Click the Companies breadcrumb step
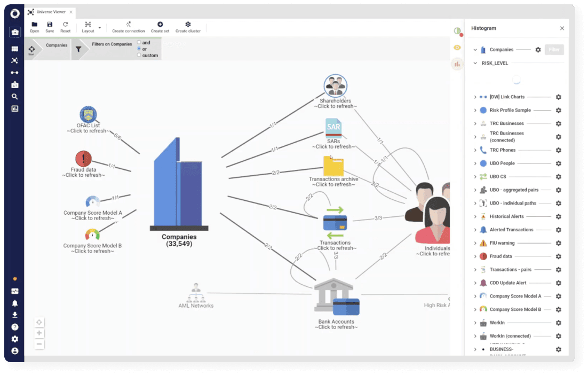Image resolution: width=588 pixels, height=375 pixels. [57, 45]
